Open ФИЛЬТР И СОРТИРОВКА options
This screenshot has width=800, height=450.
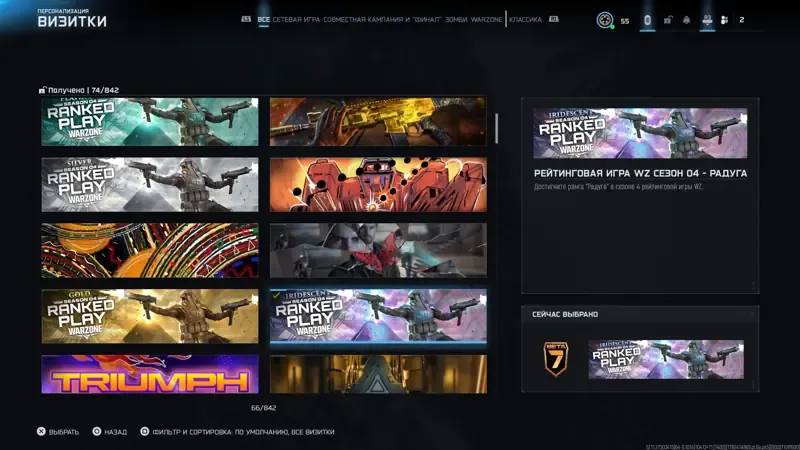[x=243, y=432]
